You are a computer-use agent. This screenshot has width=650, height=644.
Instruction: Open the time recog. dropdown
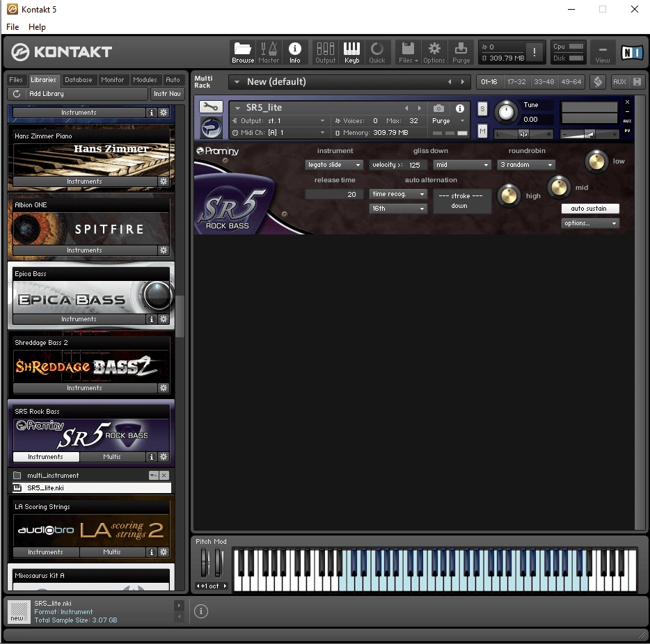398,194
